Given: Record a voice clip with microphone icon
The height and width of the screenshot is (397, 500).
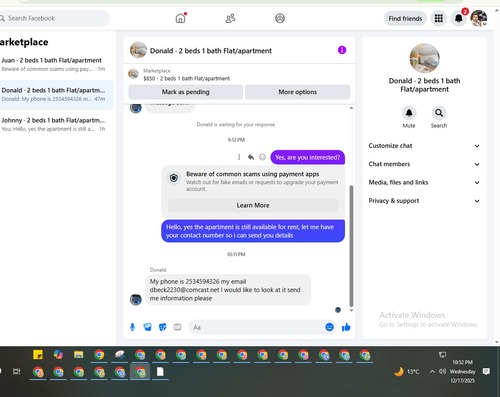Looking at the screenshot, I should coord(132,327).
